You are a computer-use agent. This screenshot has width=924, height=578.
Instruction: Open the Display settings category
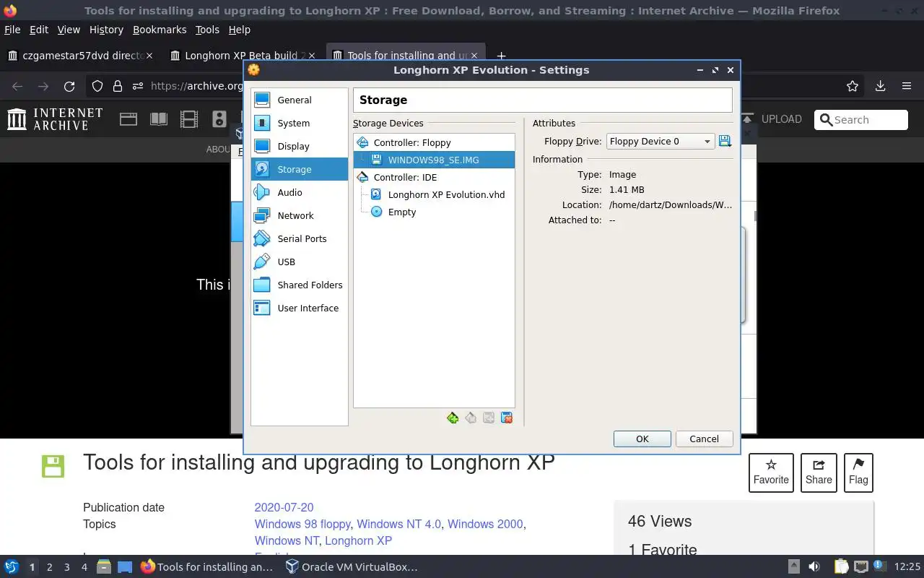tap(299, 146)
